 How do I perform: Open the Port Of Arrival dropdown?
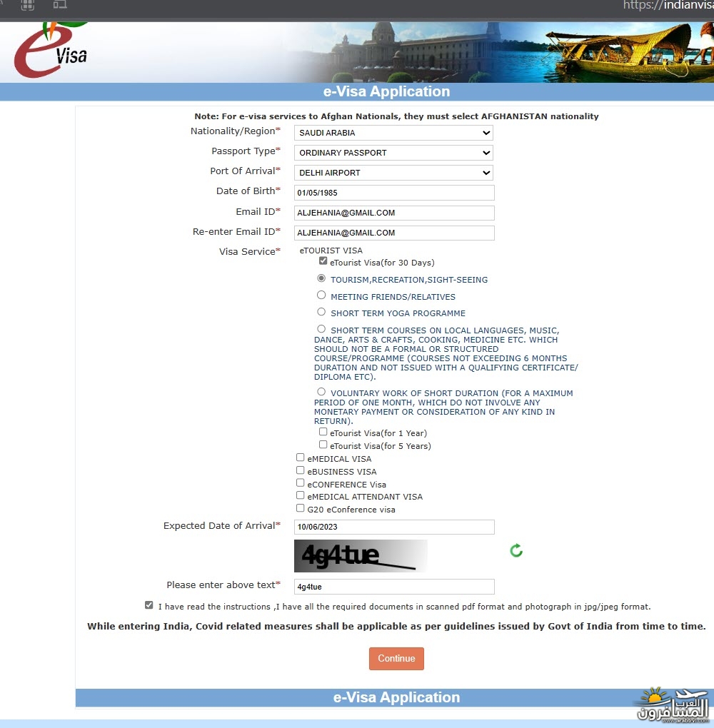tap(393, 173)
